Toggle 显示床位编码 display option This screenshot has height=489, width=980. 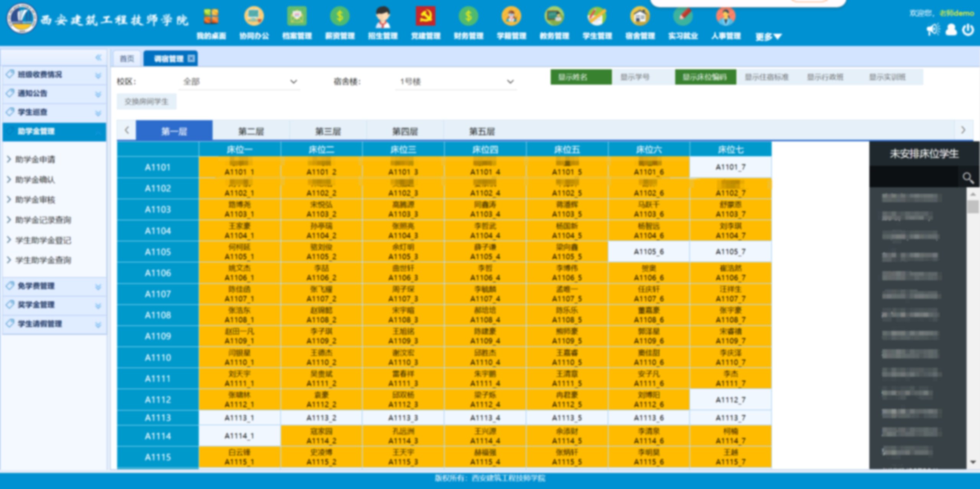tap(705, 77)
